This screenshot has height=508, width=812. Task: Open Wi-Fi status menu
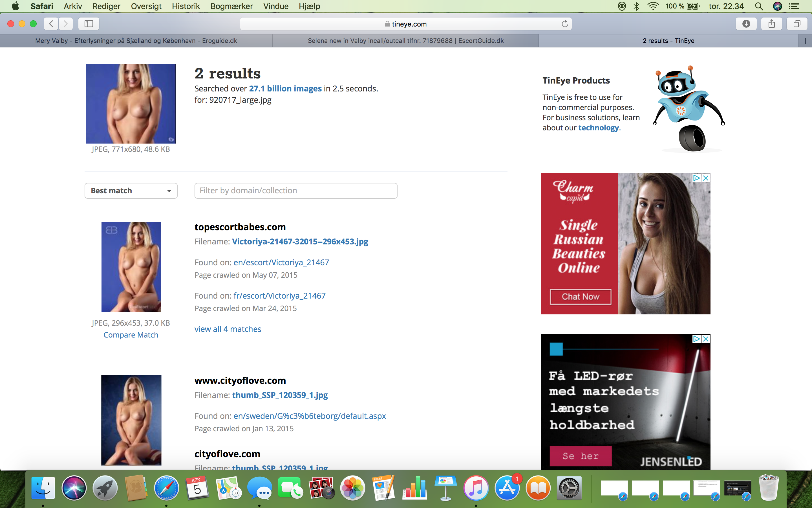tap(653, 6)
